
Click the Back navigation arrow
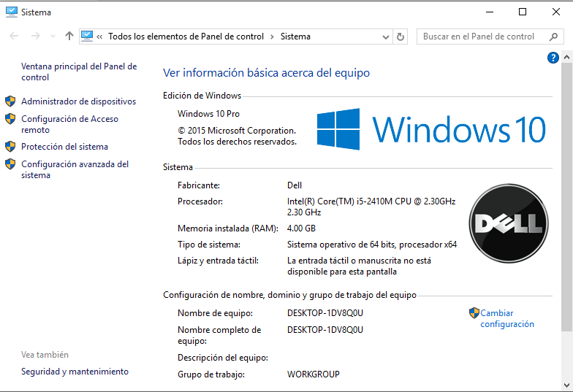coord(14,36)
